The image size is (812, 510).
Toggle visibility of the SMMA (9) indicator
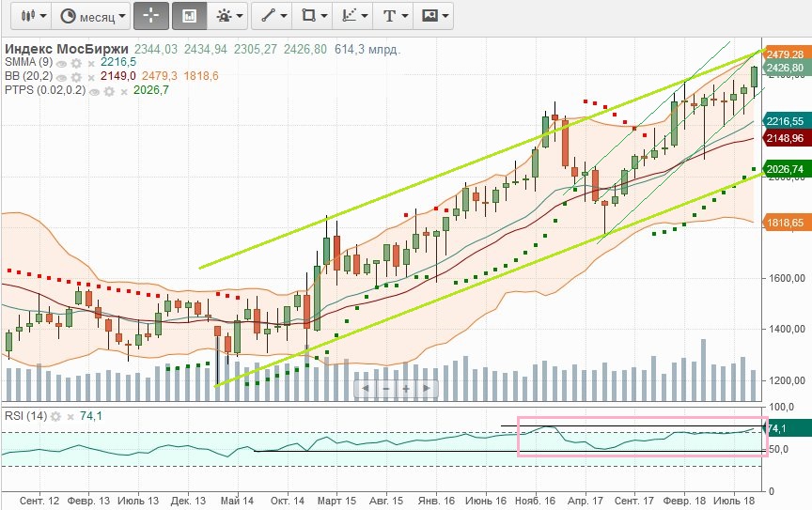[62, 64]
